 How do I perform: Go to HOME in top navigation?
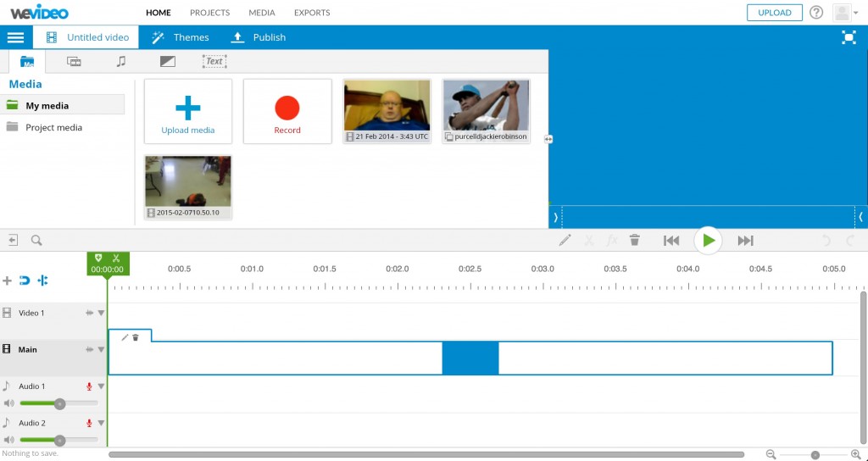pos(159,13)
